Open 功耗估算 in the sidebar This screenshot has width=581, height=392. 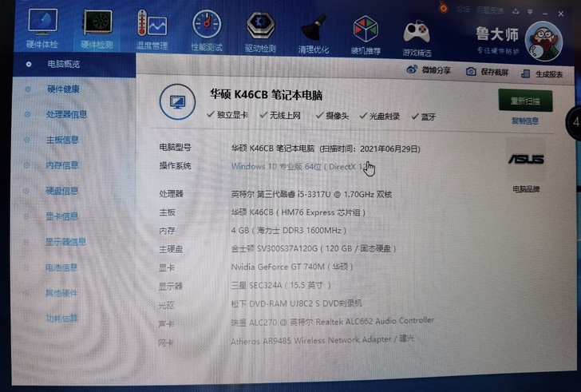61,319
